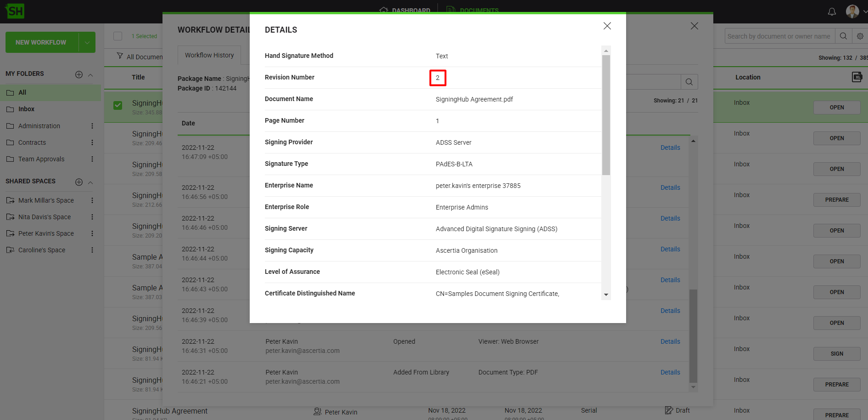Expand the New Workflow dropdown arrow

tap(87, 42)
